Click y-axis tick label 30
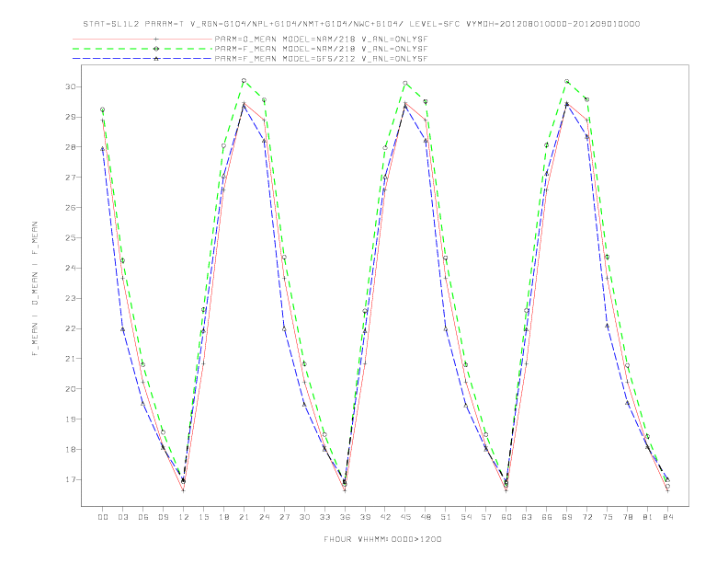This screenshot has width=728, height=563. [71, 86]
